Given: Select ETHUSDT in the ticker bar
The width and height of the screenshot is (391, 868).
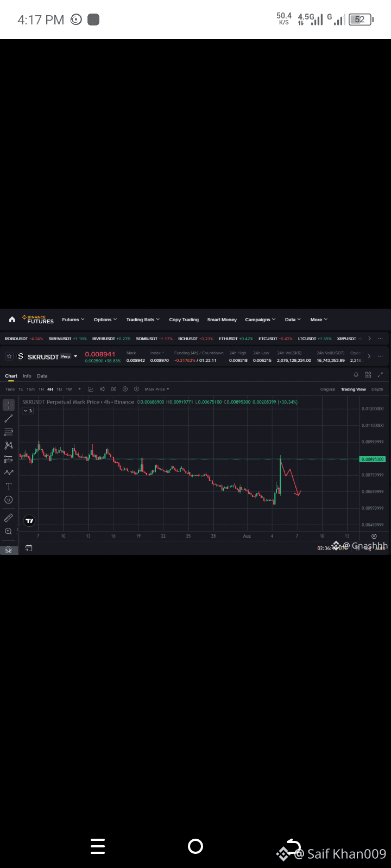Looking at the screenshot, I should tap(236, 339).
